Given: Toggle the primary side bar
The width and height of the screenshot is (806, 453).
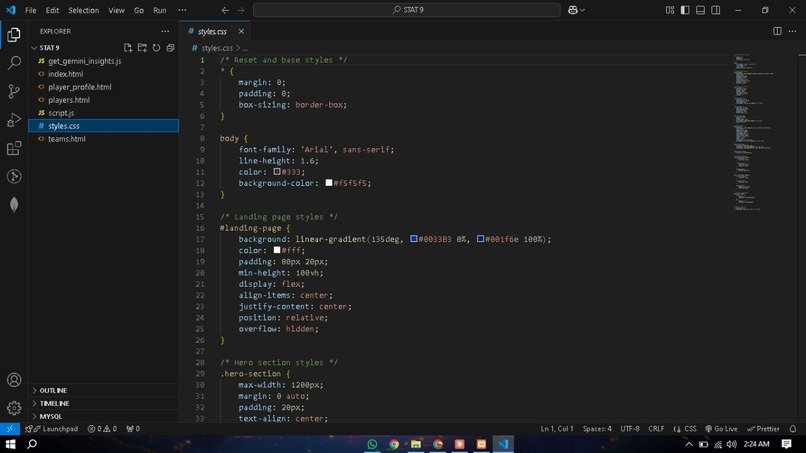Looking at the screenshot, I should click(x=685, y=10).
